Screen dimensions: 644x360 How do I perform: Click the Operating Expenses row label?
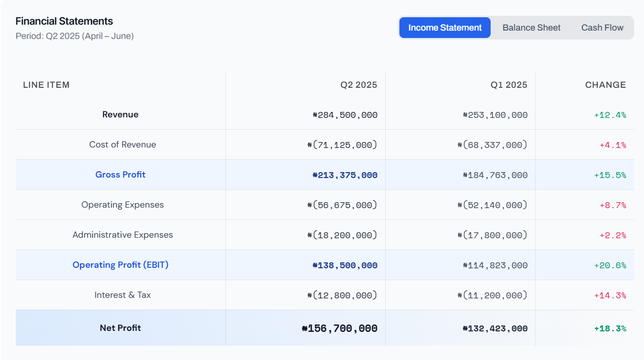[x=122, y=205]
